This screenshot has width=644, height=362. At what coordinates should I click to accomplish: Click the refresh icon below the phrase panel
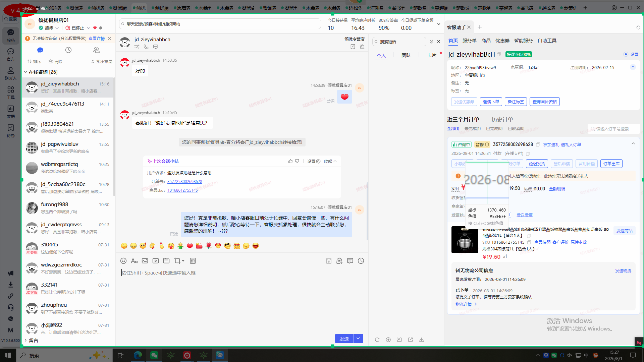click(377, 340)
